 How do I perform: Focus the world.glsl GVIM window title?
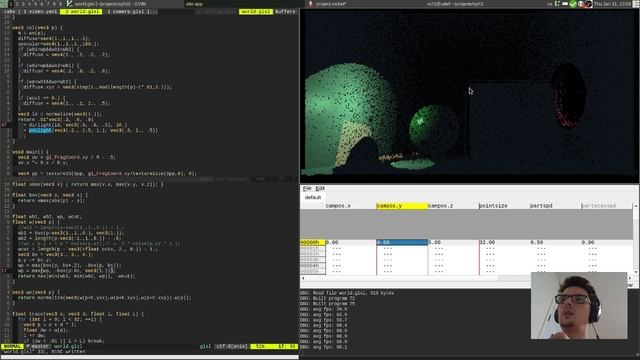[110, 4]
